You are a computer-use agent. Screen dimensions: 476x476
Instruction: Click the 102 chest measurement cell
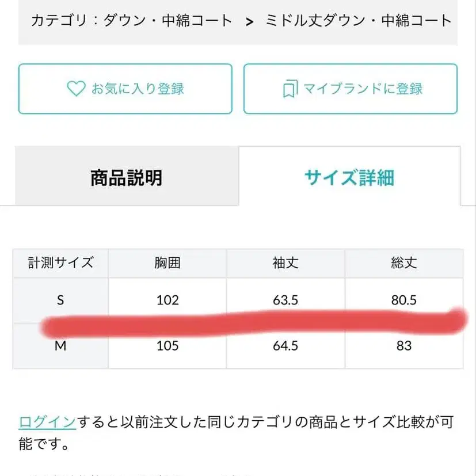pyautogui.click(x=167, y=300)
